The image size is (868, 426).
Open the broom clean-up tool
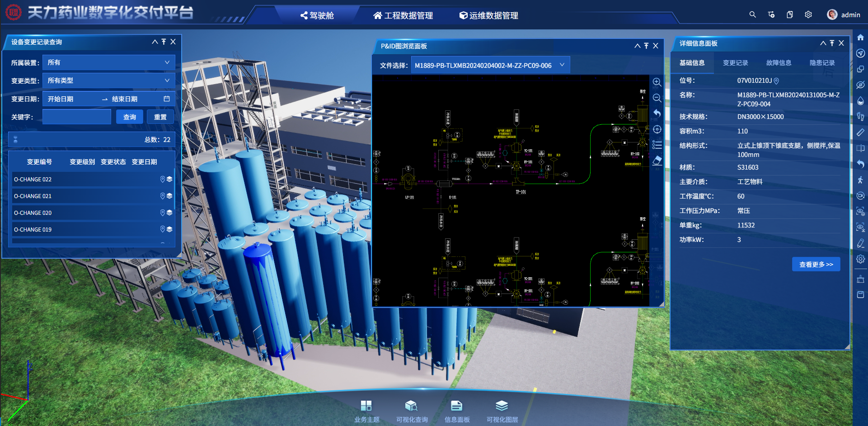pos(860,279)
